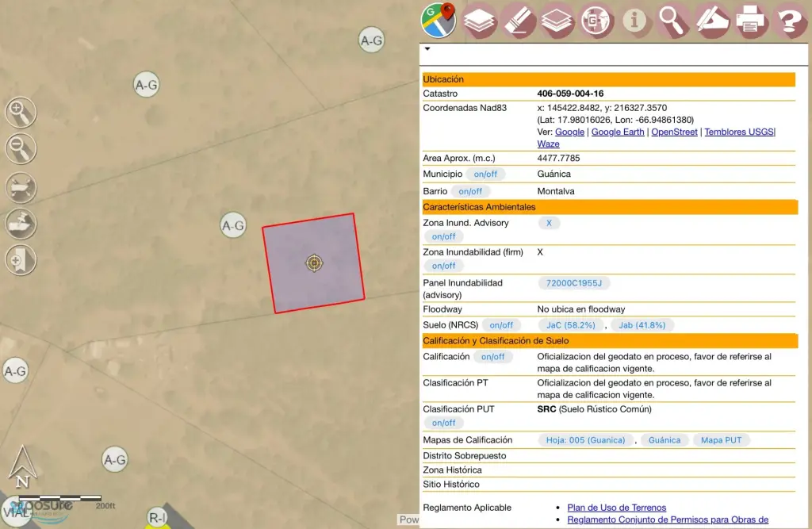Open the info icon in toolbar
This screenshot has width=812, height=529.
(x=634, y=20)
